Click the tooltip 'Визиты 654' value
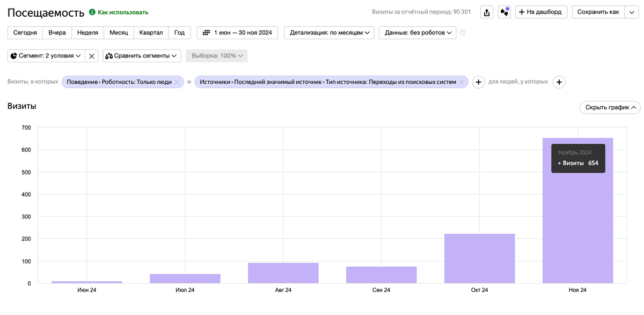This screenshot has width=644, height=315. [x=579, y=163]
